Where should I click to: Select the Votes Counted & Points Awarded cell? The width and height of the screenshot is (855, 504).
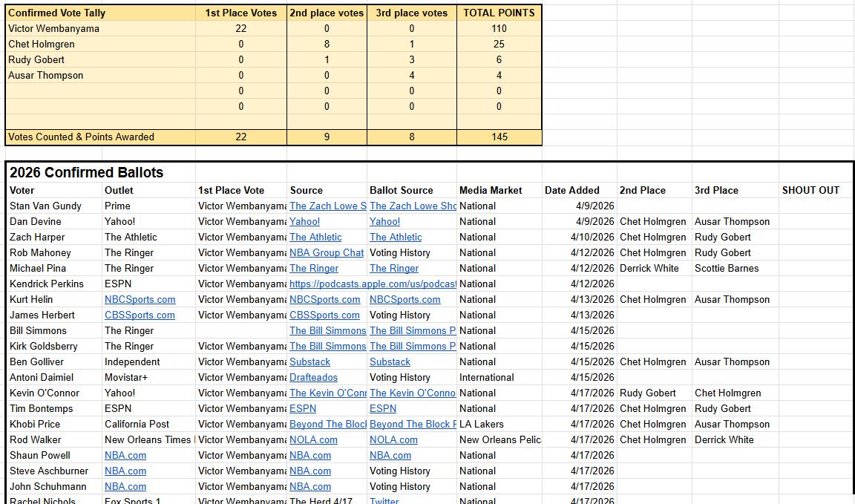100,137
